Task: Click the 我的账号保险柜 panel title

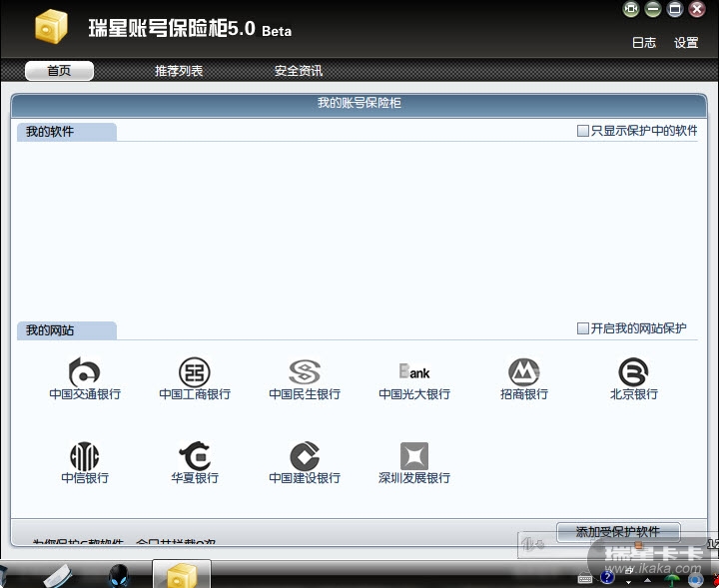Action: (359, 103)
